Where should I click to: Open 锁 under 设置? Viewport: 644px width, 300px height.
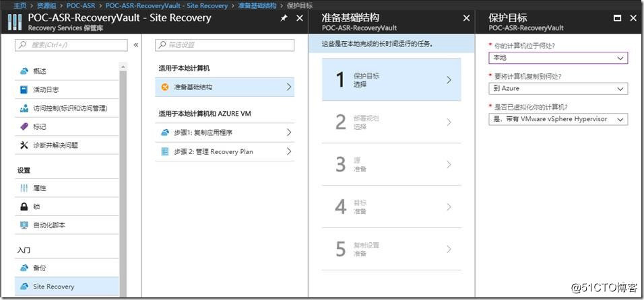click(x=67, y=207)
